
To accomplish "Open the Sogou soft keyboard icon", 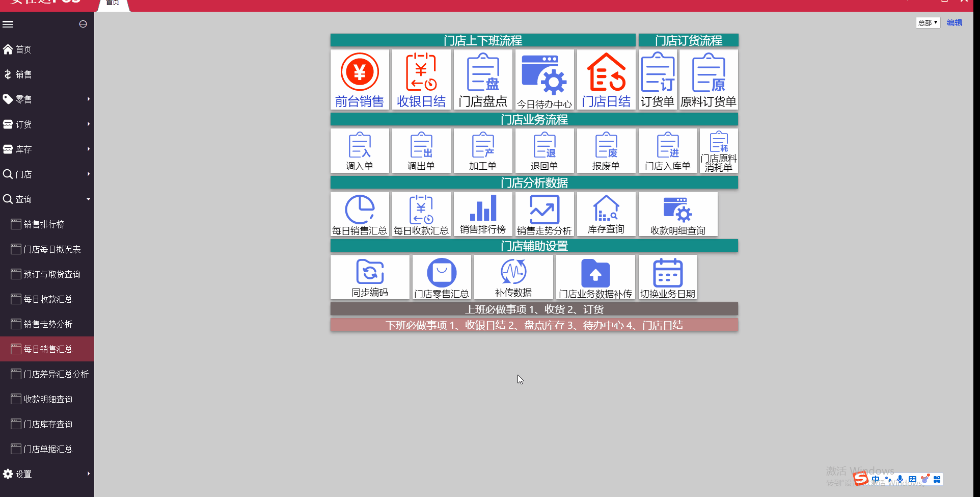I will click(x=912, y=479).
